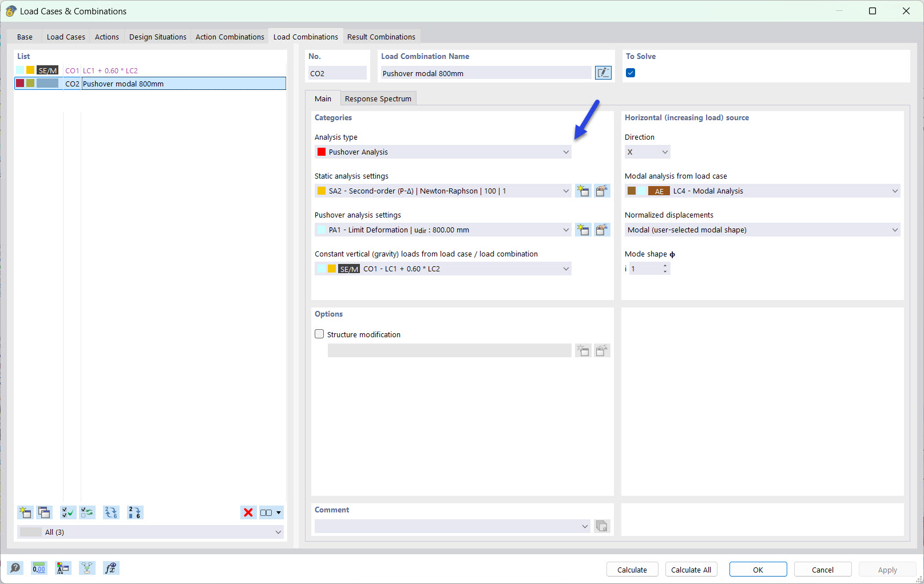Click the edit load combination name icon
Image resolution: width=924 pixels, height=584 pixels.
603,73
